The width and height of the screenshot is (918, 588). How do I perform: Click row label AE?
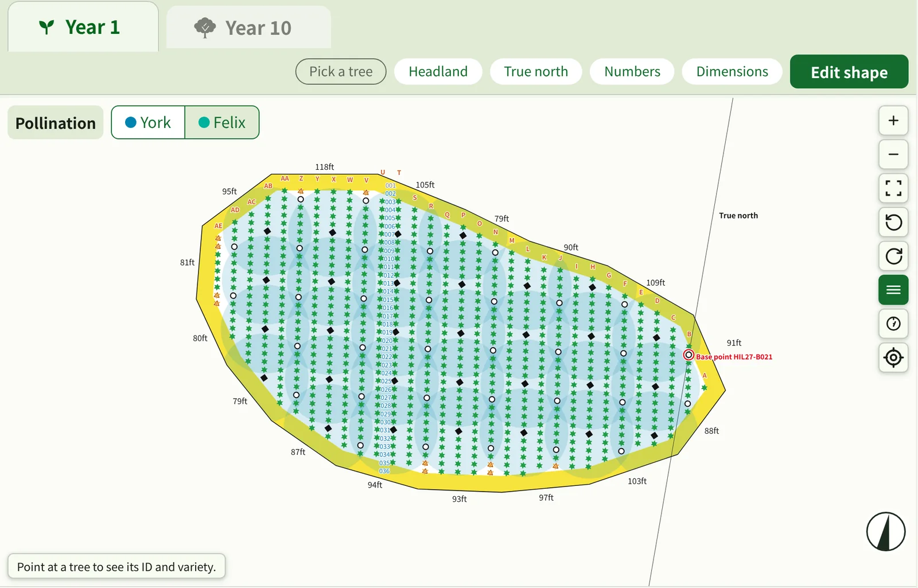point(218,226)
